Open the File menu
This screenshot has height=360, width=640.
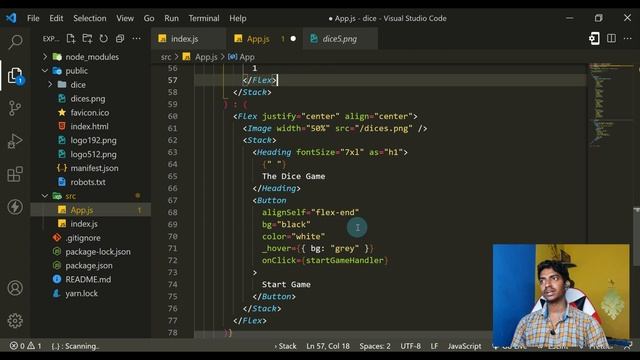coord(33,18)
